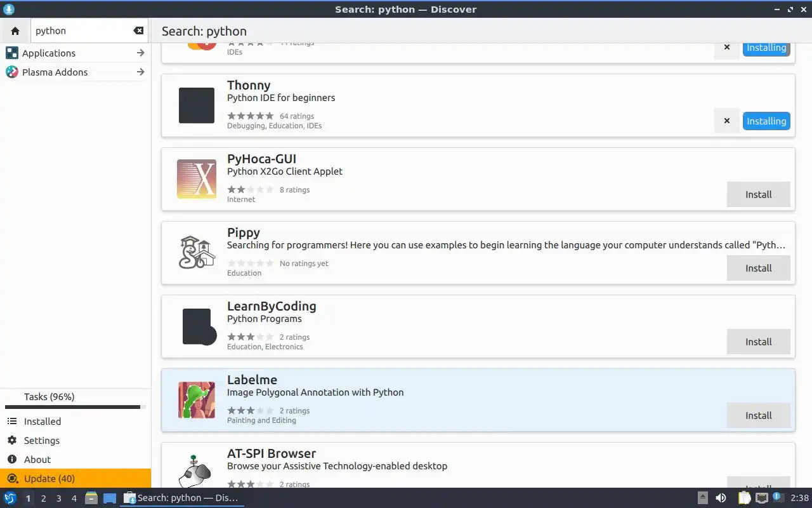
Task: Click the About info icon
Action: click(x=12, y=459)
